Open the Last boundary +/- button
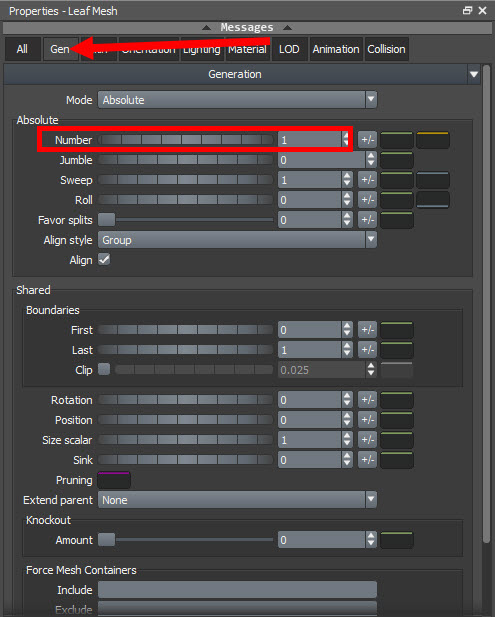 (367, 350)
